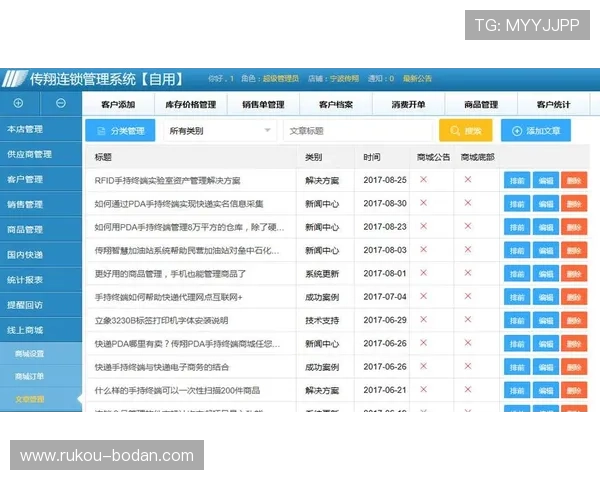The width and height of the screenshot is (600, 480).
Task: Delete the 2017-07-04 手持终端 article
Action: coord(574,297)
